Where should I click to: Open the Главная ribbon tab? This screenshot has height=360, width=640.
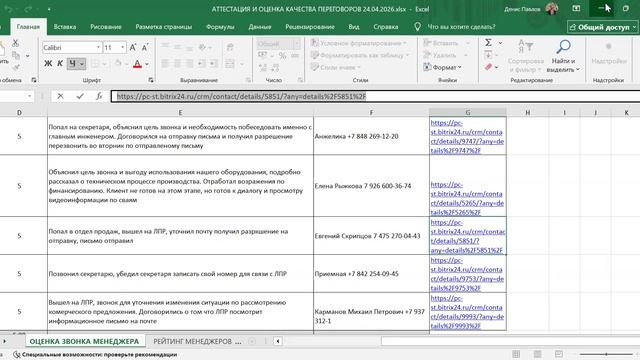coord(28,27)
